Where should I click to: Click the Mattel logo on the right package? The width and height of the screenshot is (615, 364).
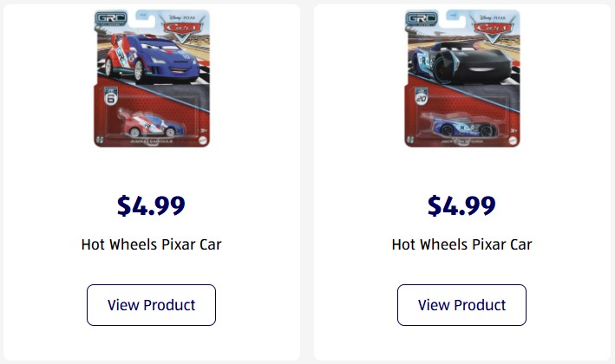(x=513, y=139)
